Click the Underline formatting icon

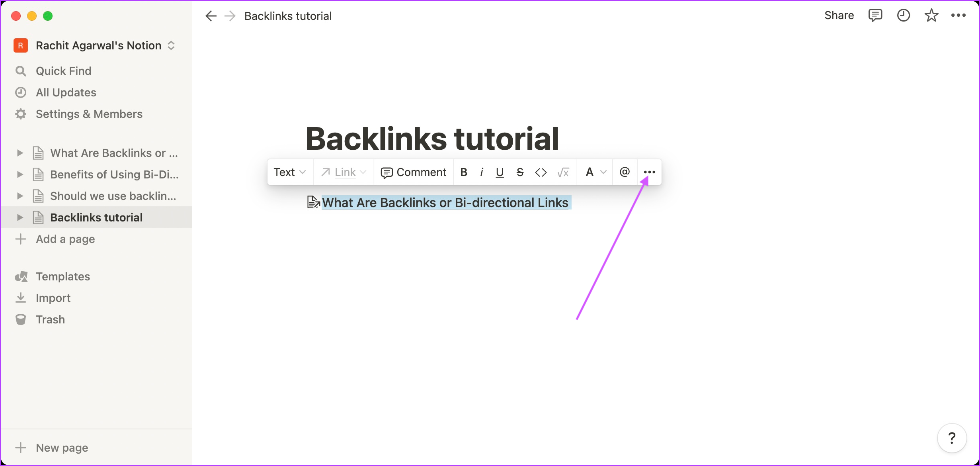500,172
